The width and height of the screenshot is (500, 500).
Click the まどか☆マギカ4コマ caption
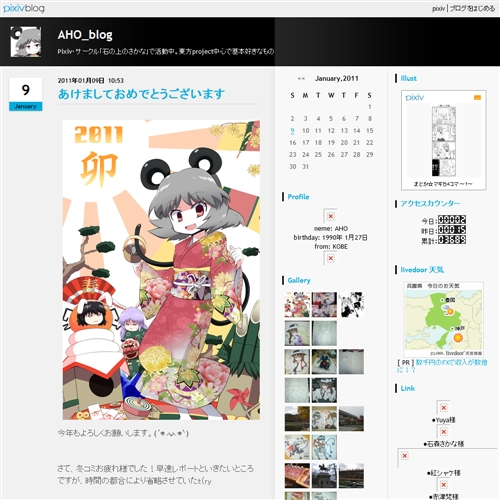[443, 184]
